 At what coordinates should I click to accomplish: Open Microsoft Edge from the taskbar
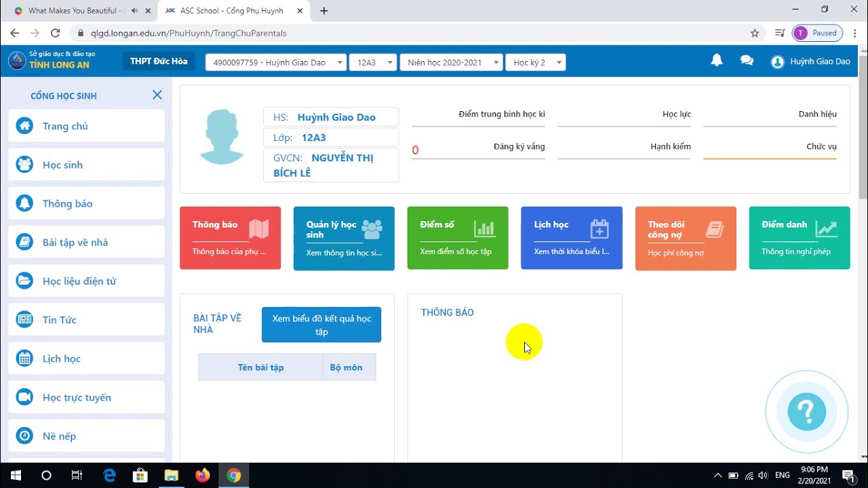109,475
